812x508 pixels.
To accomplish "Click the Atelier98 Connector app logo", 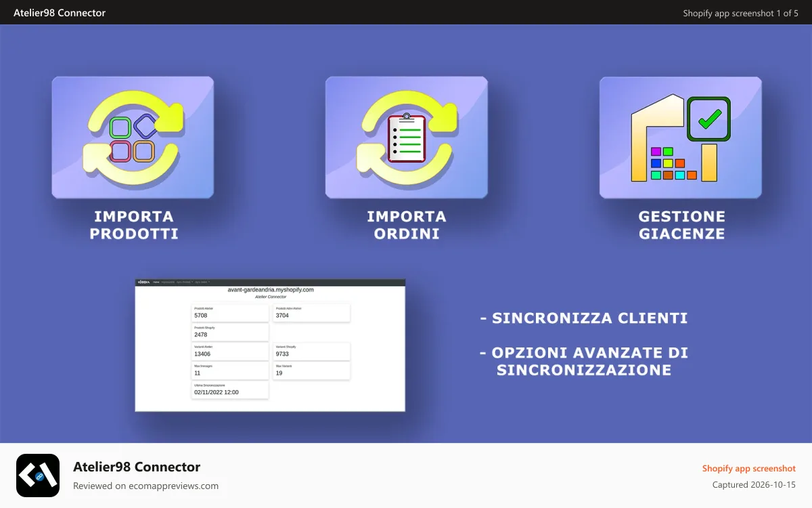I will [38, 475].
